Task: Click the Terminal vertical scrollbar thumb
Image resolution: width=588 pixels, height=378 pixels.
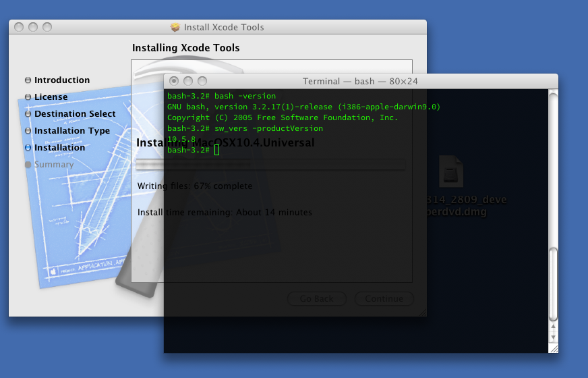Action: coord(553,284)
